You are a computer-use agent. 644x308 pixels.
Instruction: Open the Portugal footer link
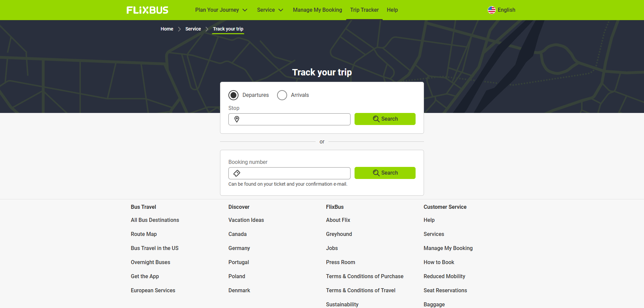point(238,262)
